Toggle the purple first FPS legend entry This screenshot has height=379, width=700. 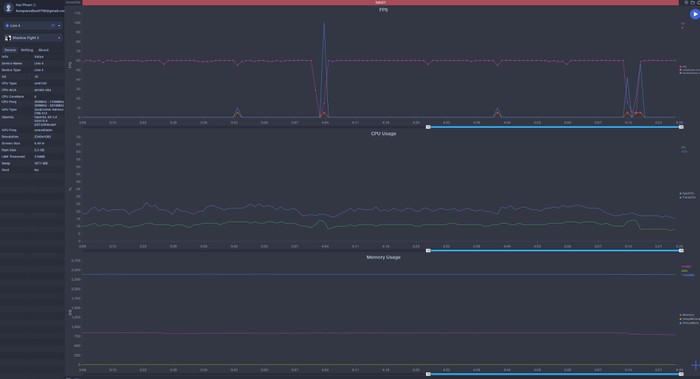(x=683, y=67)
